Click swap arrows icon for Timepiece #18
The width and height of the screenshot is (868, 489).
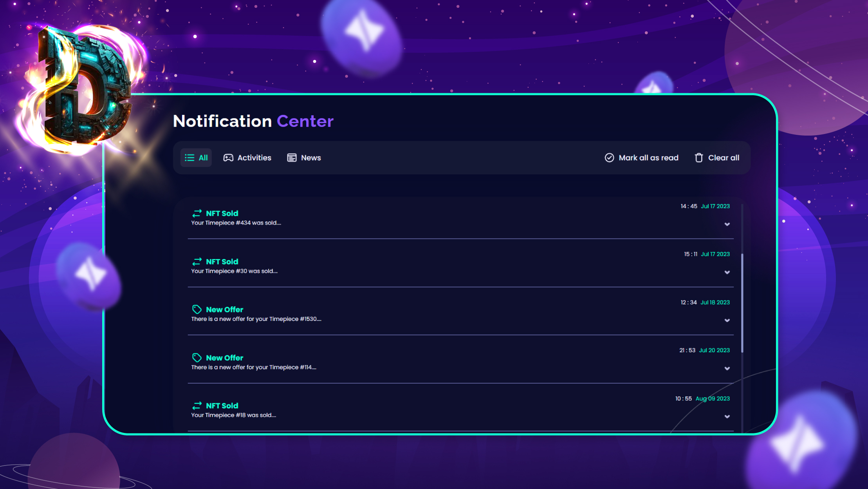(x=197, y=406)
